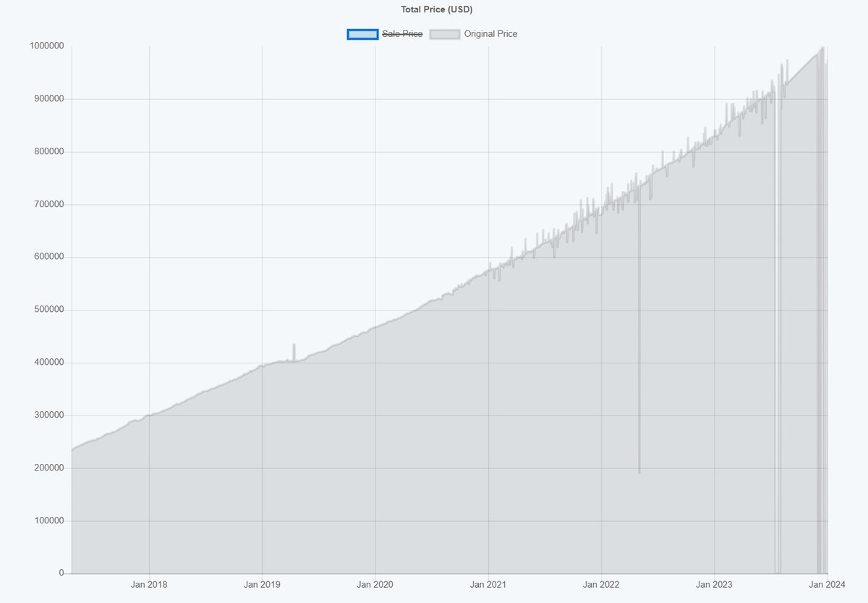Click the 200000 y-axis tick label
868x603 pixels.
[48, 468]
